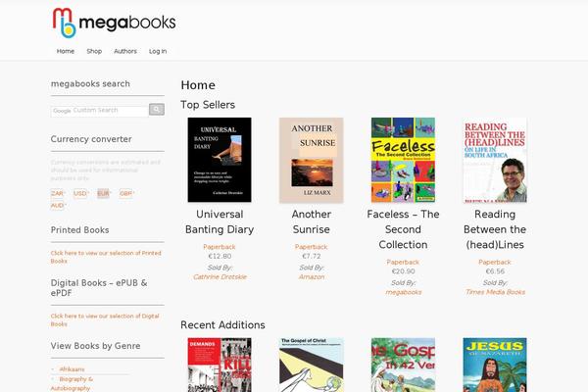The image size is (588, 392).
Task: Switch currency to USD
Action: coord(80,194)
